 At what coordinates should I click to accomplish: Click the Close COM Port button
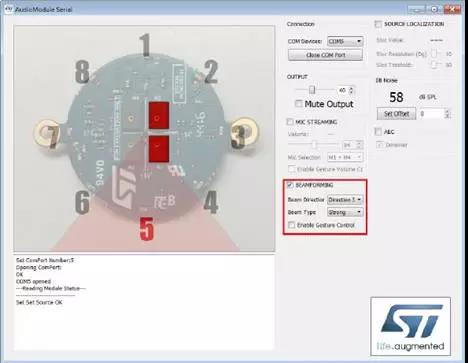click(x=325, y=55)
